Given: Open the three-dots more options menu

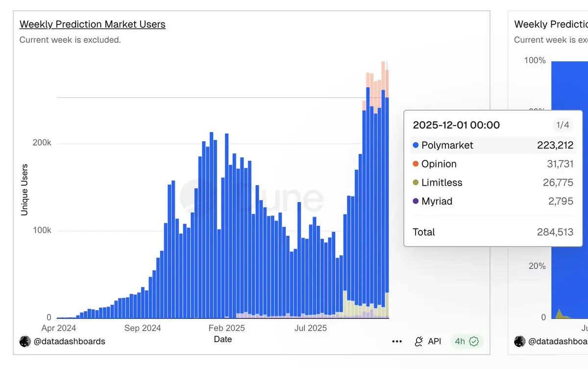Looking at the screenshot, I should 397,341.
